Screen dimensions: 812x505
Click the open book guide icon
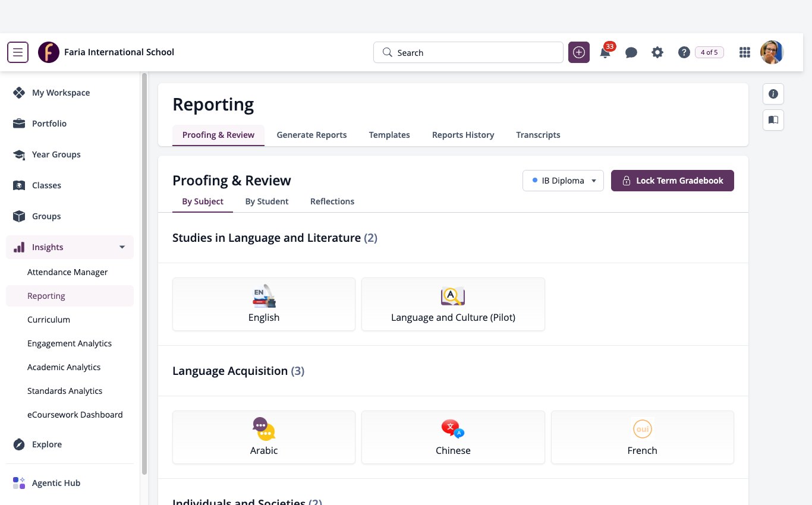coord(773,120)
